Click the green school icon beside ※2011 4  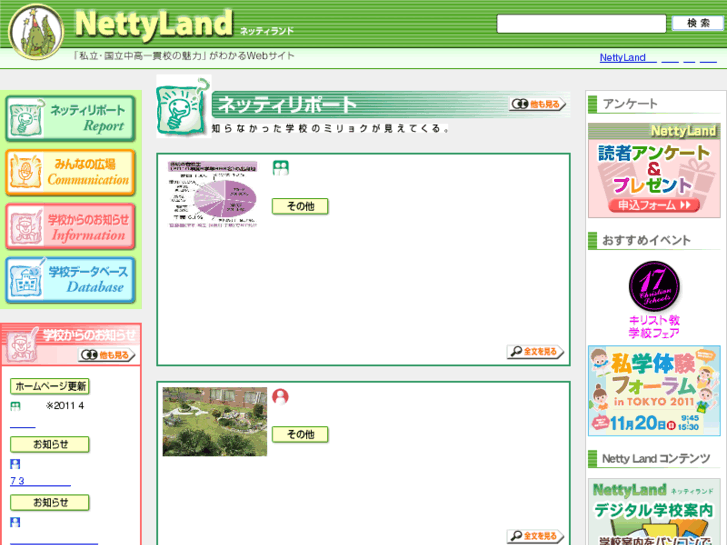(15, 407)
